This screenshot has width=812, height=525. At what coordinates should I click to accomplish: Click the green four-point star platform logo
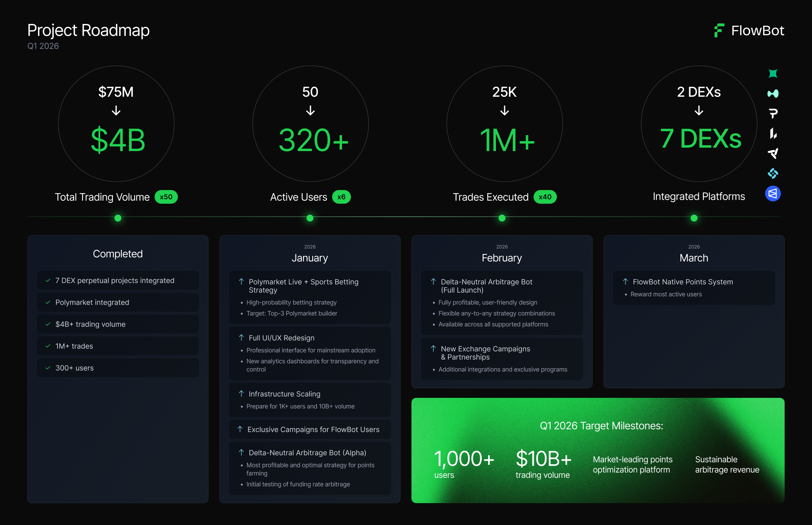point(773,73)
